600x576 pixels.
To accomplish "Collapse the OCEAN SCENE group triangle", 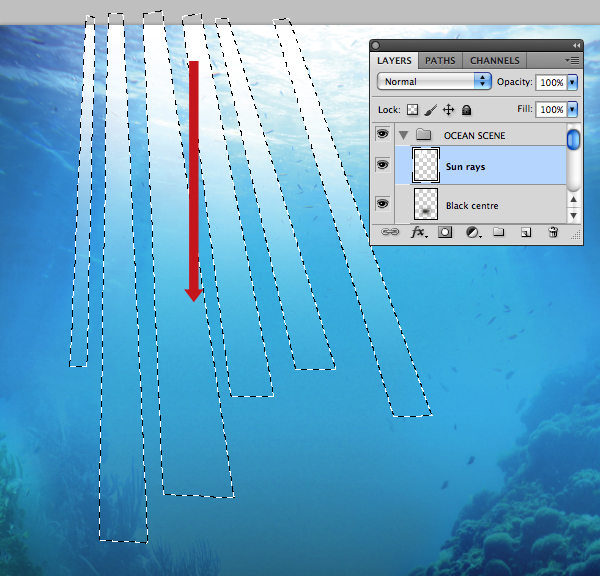I will tap(403, 135).
